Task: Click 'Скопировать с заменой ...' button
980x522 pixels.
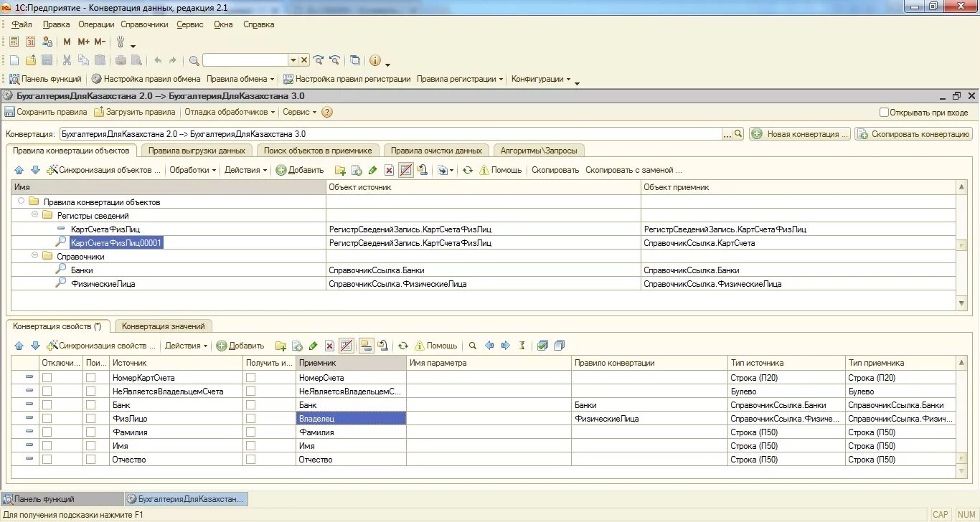Action: click(x=633, y=170)
